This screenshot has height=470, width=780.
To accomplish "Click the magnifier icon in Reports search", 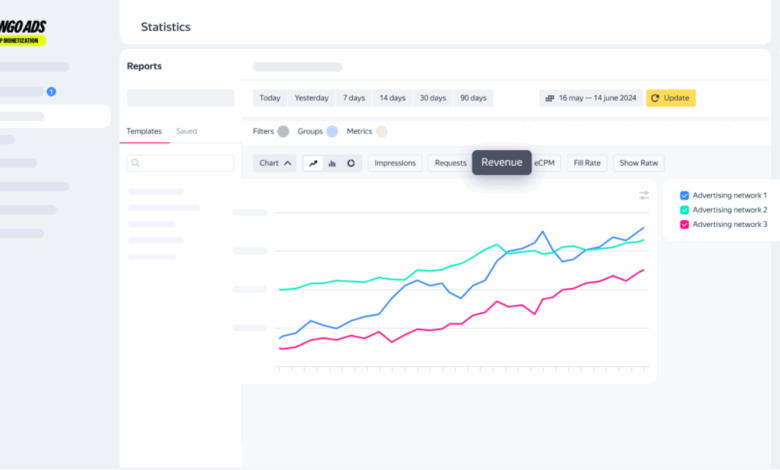I will tap(136, 163).
